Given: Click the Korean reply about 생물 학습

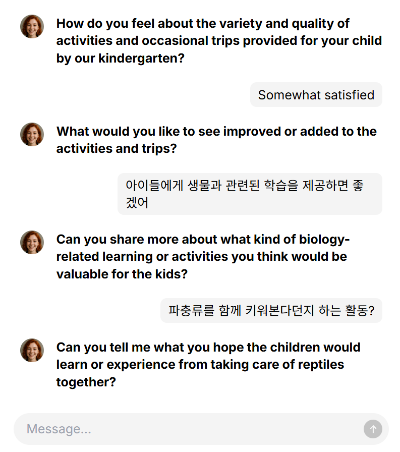Looking at the screenshot, I should pyautogui.click(x=250, y=194).
